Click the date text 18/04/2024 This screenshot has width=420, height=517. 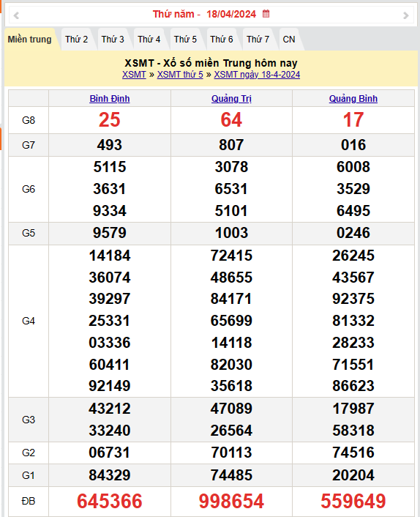pyautogui.click(x=231, y=14)
